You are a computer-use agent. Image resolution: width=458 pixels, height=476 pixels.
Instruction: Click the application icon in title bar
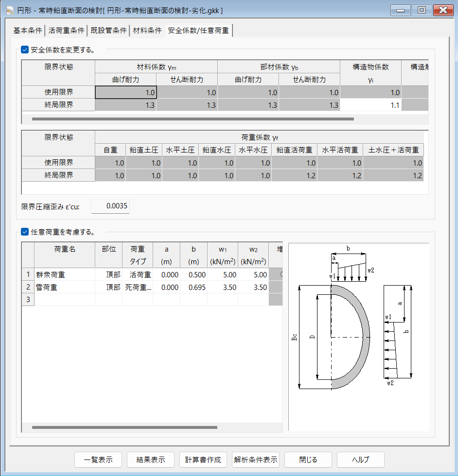10,11
